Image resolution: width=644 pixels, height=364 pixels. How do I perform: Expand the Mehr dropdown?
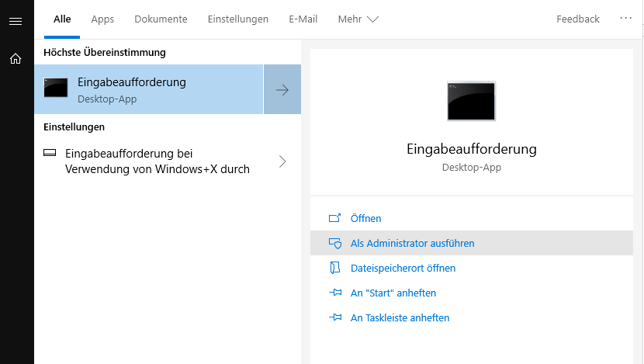358,19
